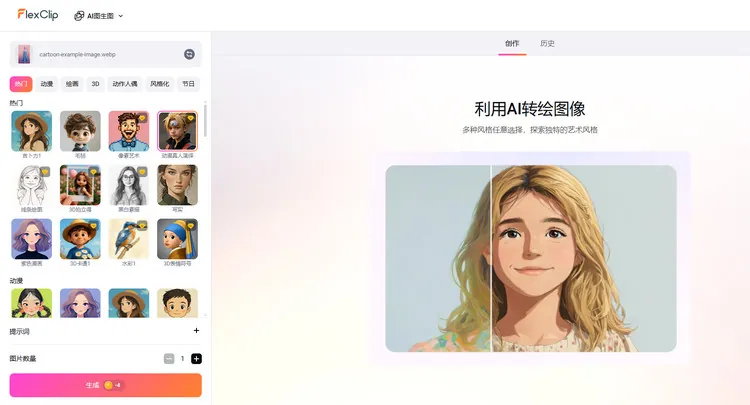
Task: Click premium badge on 3D hat boy style
Action: tap(93, 225)
